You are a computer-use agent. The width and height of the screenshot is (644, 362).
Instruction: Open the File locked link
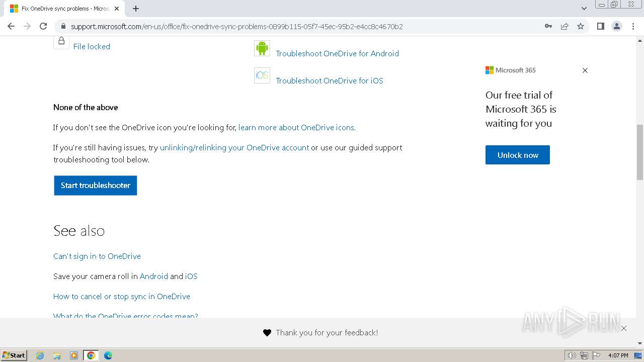point(92,46)
